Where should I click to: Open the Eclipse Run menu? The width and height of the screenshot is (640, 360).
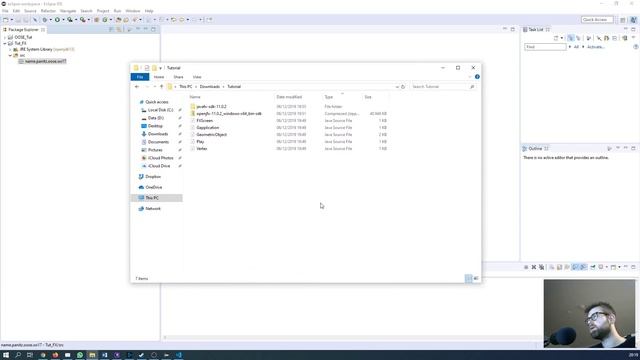pos(117,11)
